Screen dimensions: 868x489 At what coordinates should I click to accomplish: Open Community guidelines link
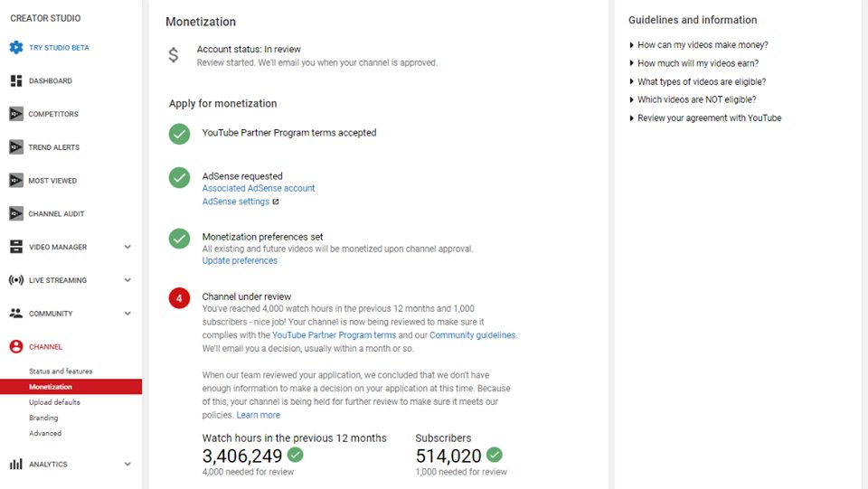tap(472, 335)
